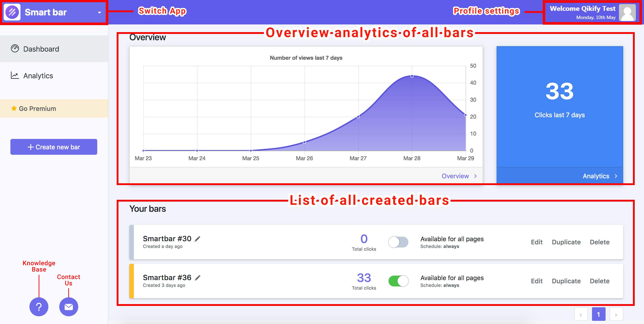Click the Create new bar button
Image resolution: width=644 pixels, height=324 pixels.
[x=54, y=147]
